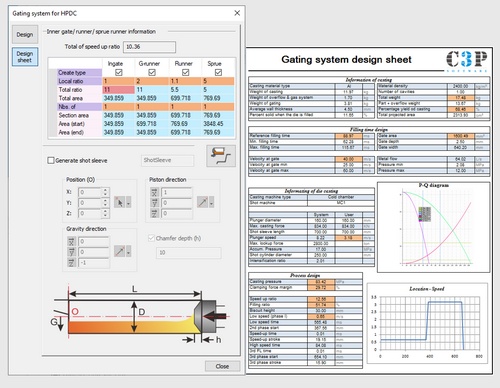Click the Filling time design section heading
Viewport: 500px width, 388px height.
[368, 129]
